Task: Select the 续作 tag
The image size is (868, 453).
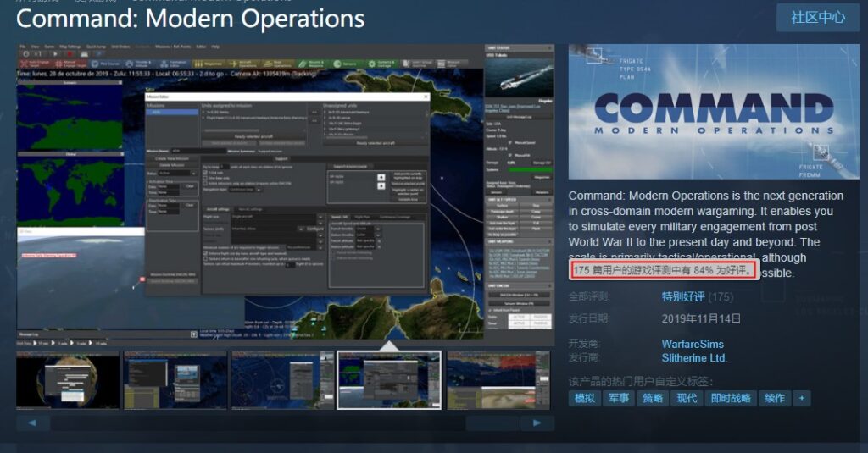Action: pos(775,398)
